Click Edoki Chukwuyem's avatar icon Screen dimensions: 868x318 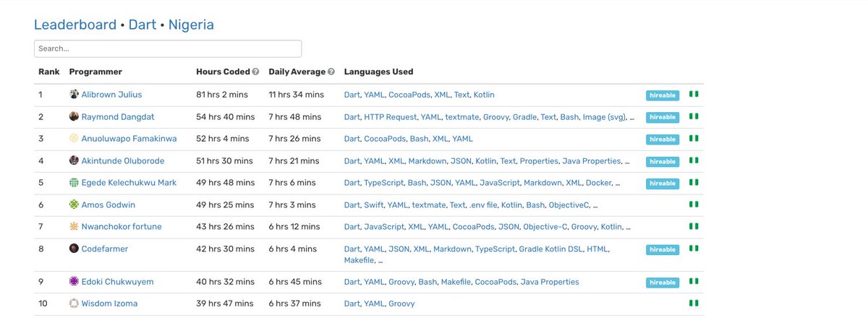coord(74,282)
